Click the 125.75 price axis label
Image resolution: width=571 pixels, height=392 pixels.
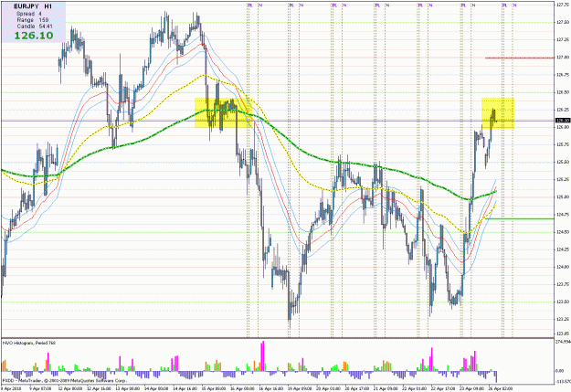point(563,144)
